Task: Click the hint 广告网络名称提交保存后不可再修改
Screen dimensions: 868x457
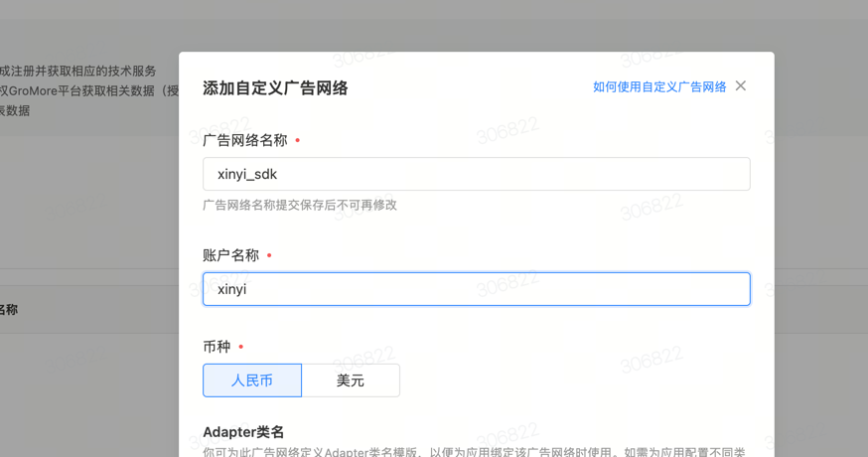Action: (300, 205)
